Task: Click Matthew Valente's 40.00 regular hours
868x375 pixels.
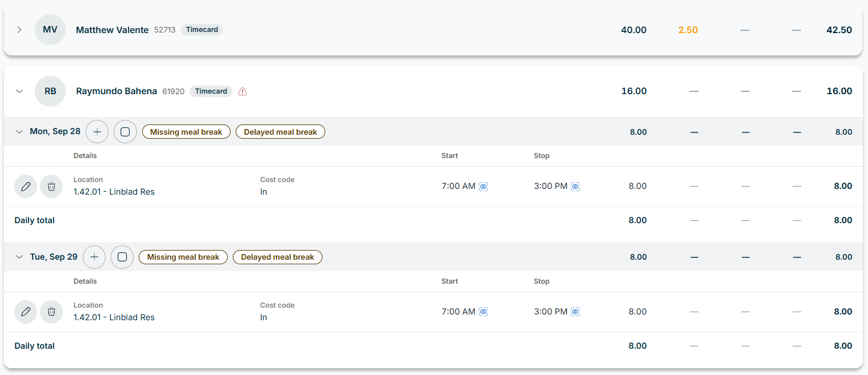Action: coord(634,30)
